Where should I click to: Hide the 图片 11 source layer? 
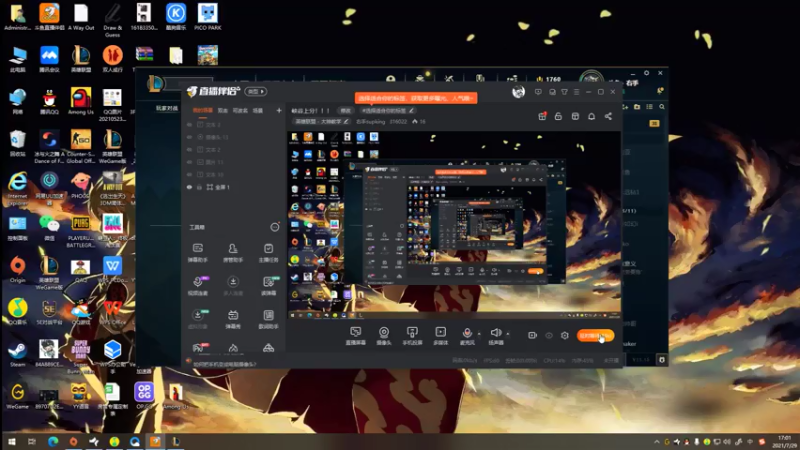(x=189, y=162)
